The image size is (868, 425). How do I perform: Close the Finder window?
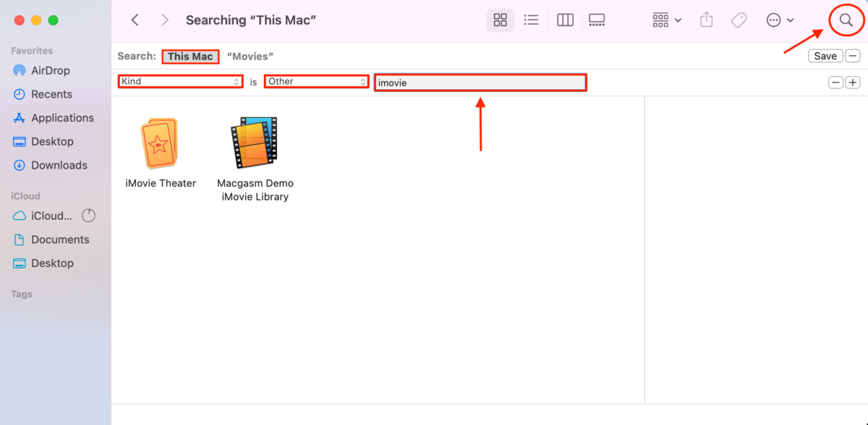click(x=19, y=20)
